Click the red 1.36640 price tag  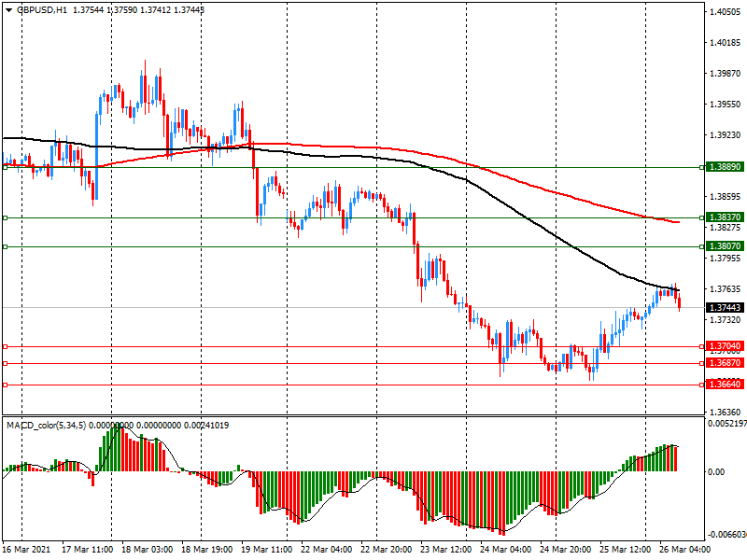coord(725,385)
